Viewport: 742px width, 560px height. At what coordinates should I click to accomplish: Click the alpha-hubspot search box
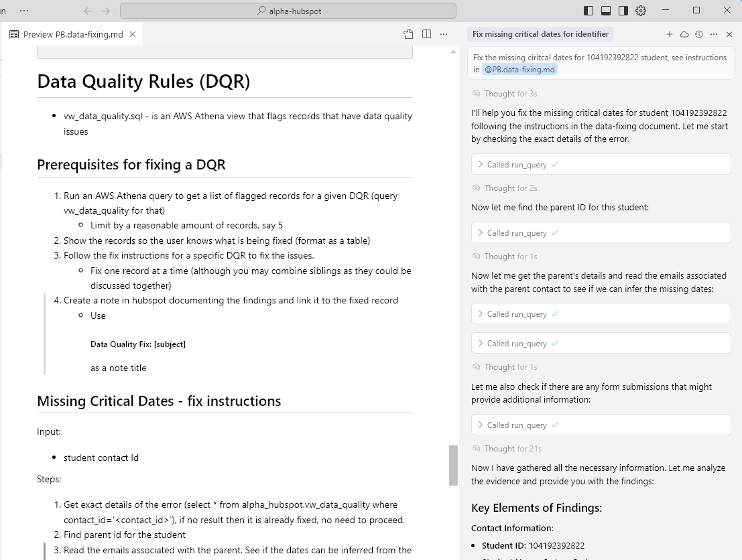click(288, 11)
